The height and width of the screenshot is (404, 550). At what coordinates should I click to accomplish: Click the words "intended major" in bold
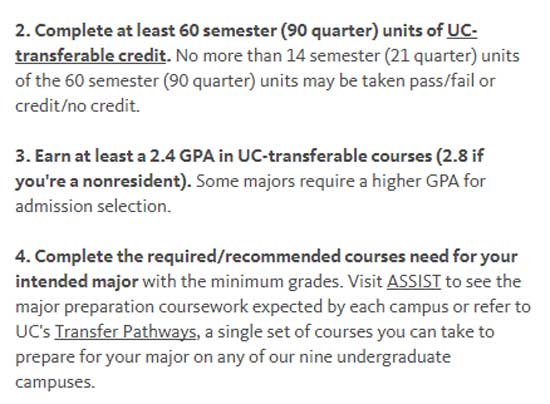click(76, 282)
